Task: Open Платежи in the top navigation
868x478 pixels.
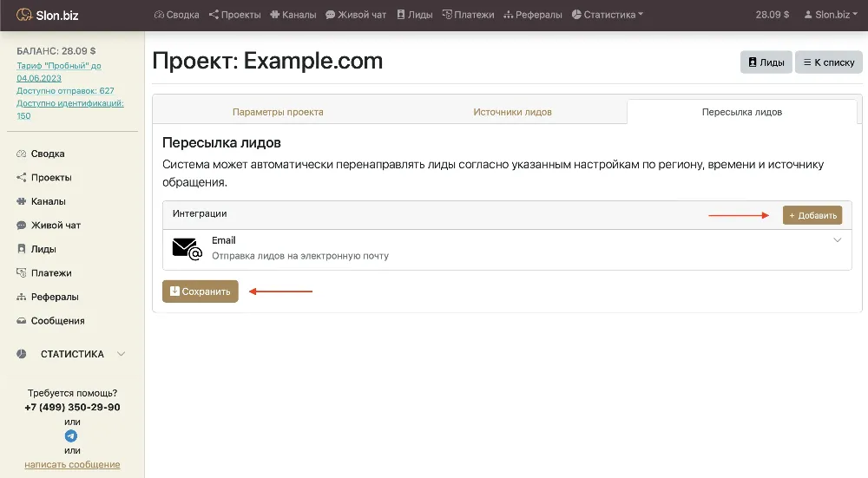Action: pos(469,15)
